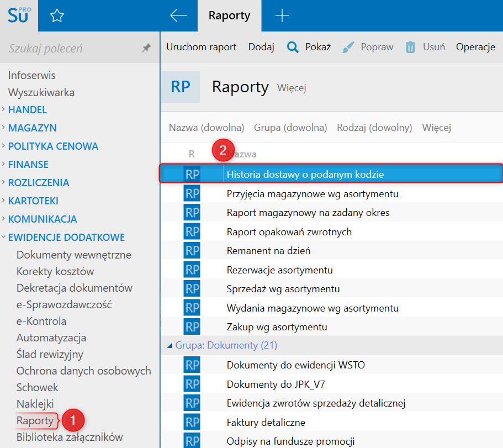This screenshot has width=503, height=448.
Task: Open a new tab with plus icon
Action: pos(282,16)
